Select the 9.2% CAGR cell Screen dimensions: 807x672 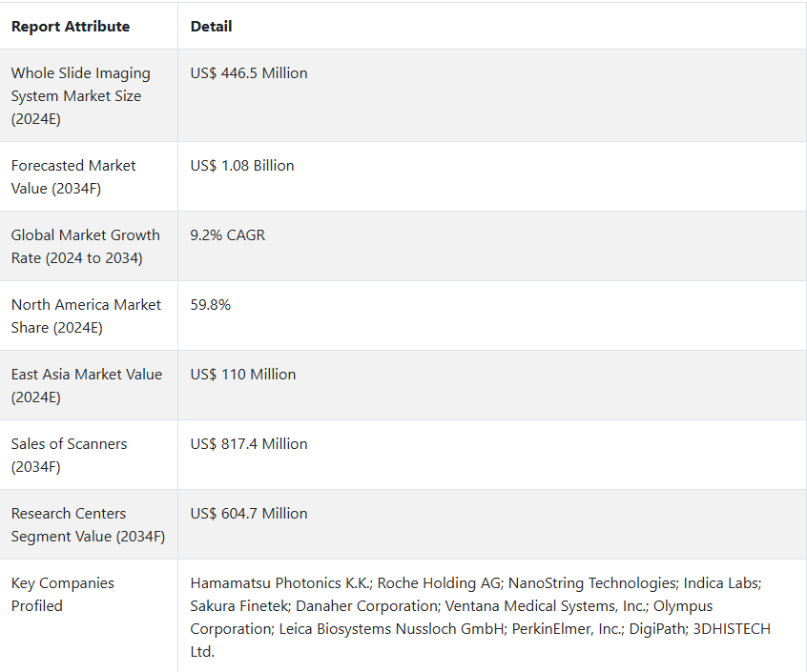click(x=227, y=235)
